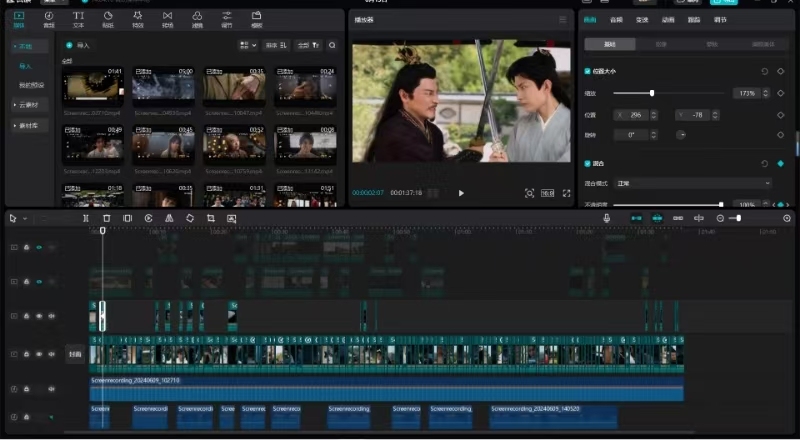Screen dimensions: 800x440
Task: Toggle main track magnet snapping
Action: [x=636, y=218]
